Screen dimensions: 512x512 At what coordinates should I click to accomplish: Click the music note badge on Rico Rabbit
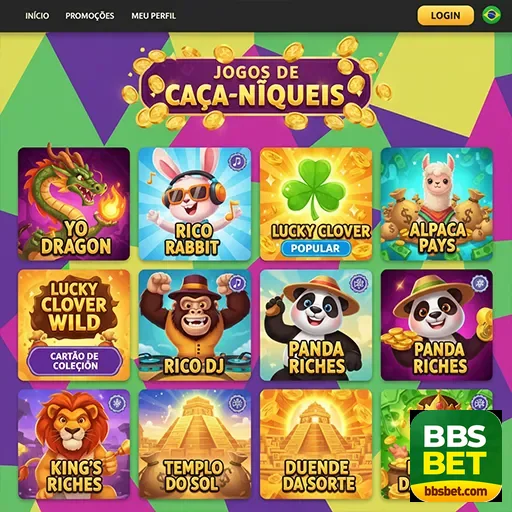pyautogui.click(x=237, y=162)
